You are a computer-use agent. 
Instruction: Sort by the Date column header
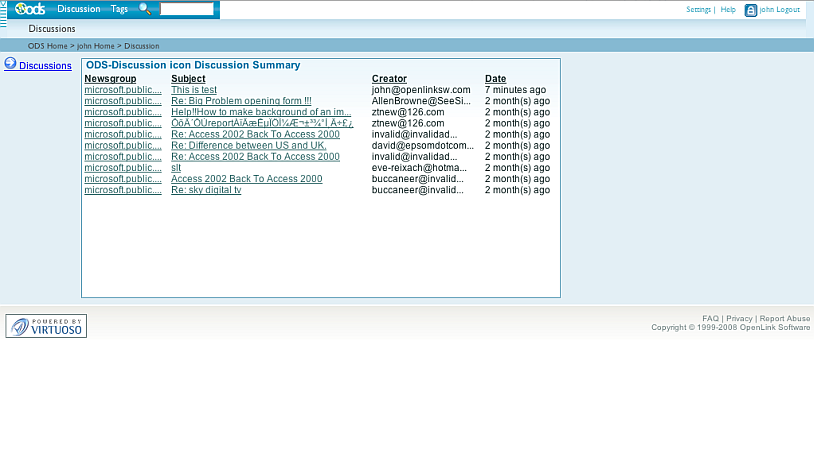point(495,79)
